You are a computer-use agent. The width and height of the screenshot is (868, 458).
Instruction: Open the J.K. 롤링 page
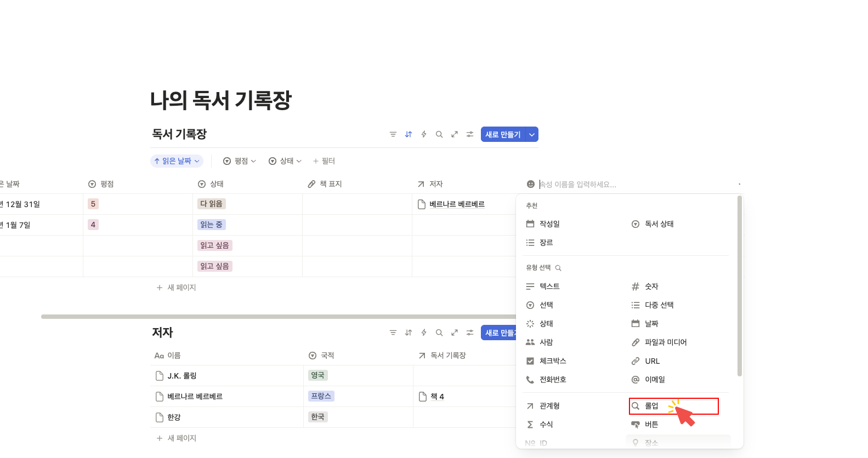pyautogui.click(x=182, y=376)
